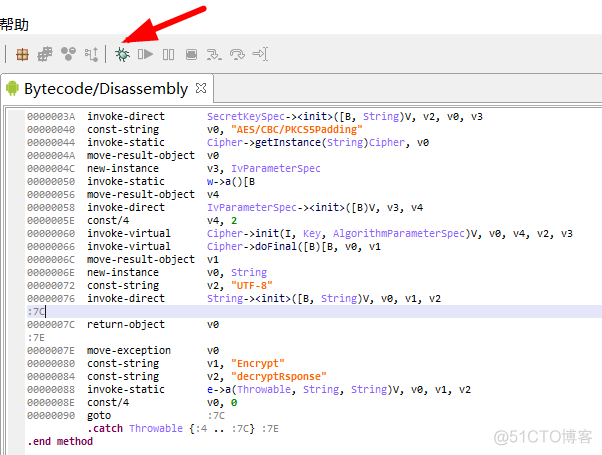Click the :7C goto target label
The width and height of the screenshot is (602, 455).
pos(216,415)
